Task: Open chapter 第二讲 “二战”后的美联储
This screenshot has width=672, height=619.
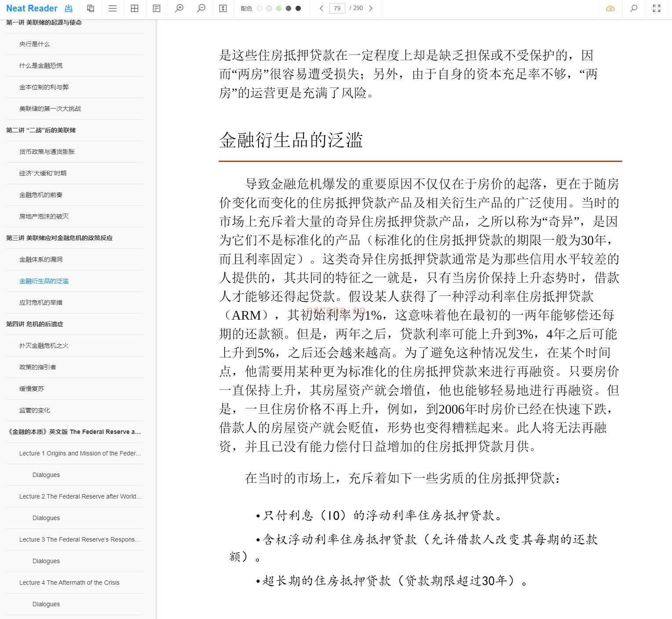Action: (x=41, y=130)
